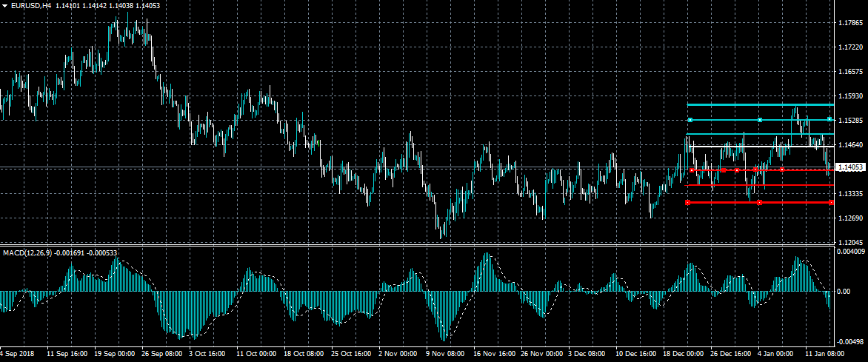Click the divider between price chart and MACD panel
Viewport: 868px width, 362px height.
[415, 245]
